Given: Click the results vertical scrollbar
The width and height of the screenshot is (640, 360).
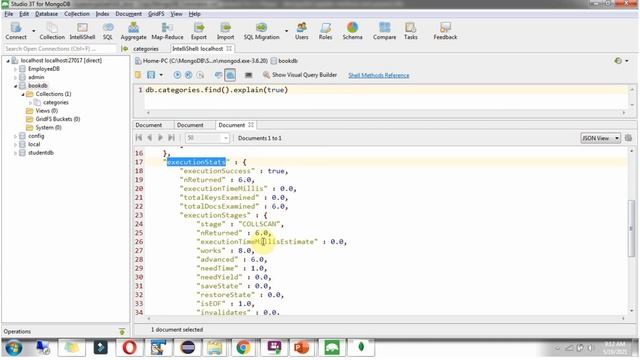Looking at the screenshot, I should coord(631,228).
